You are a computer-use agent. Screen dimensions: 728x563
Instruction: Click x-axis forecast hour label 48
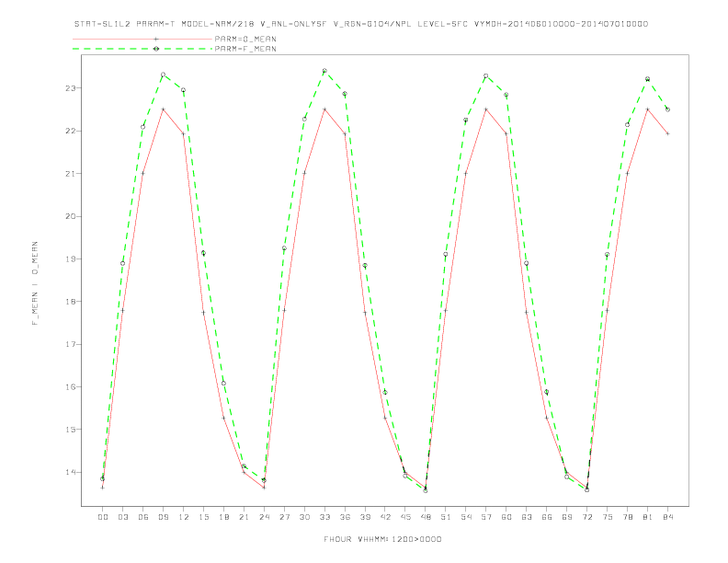pyautogui.click(x=426, y=517)
